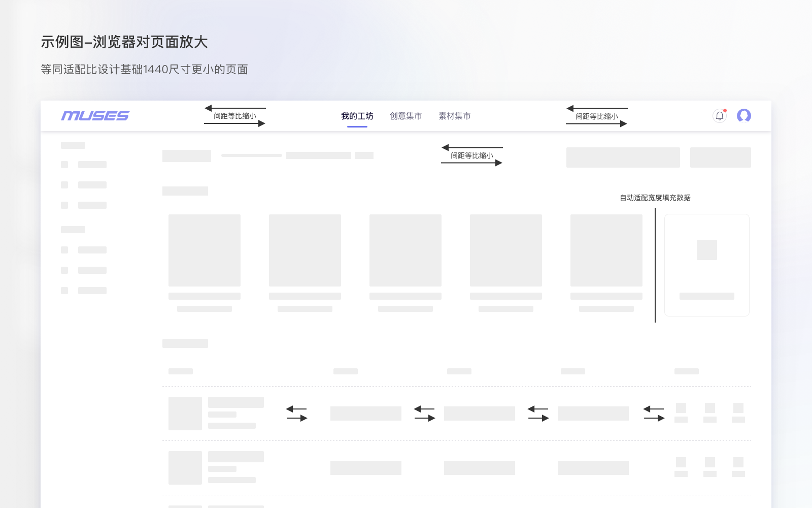The height and width of the screenshot is (508, 812).
Task: Toggle the checkbox next to the second sidebar entry
Action: 64,184
